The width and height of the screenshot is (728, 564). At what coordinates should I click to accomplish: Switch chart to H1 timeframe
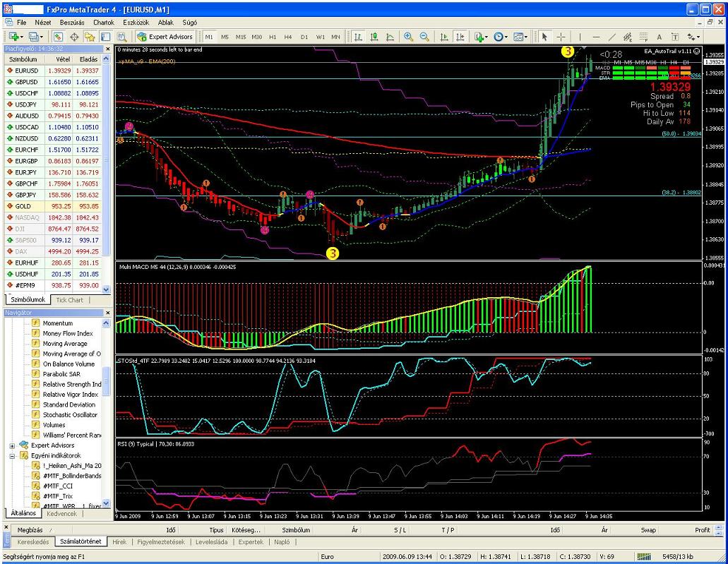[x=273, y=37]
